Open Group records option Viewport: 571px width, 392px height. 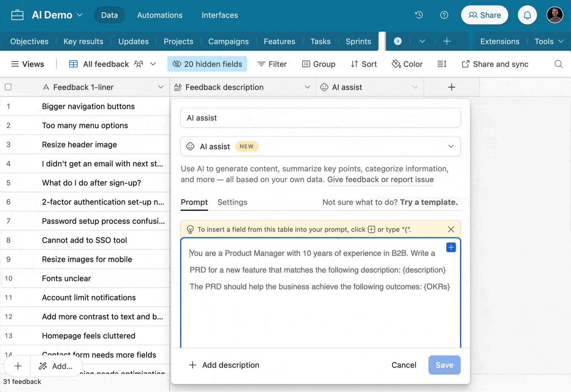(319, 64)
